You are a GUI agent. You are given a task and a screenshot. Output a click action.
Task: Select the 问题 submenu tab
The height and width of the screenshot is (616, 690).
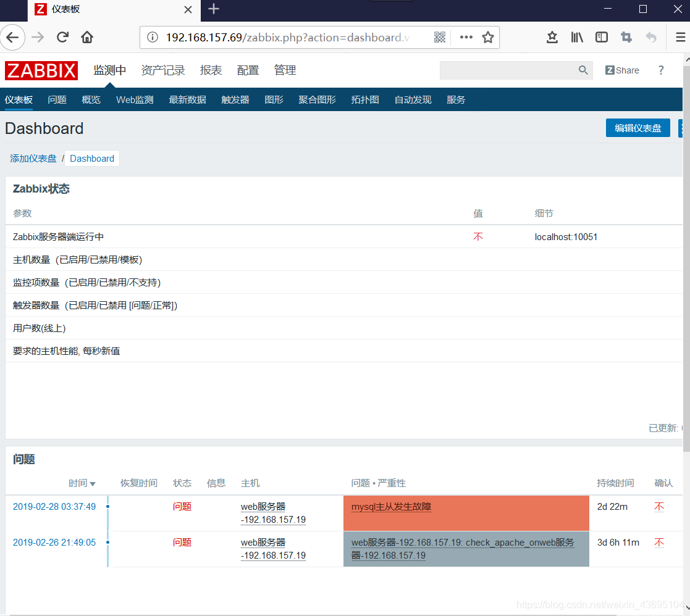[x=57, y=100]
